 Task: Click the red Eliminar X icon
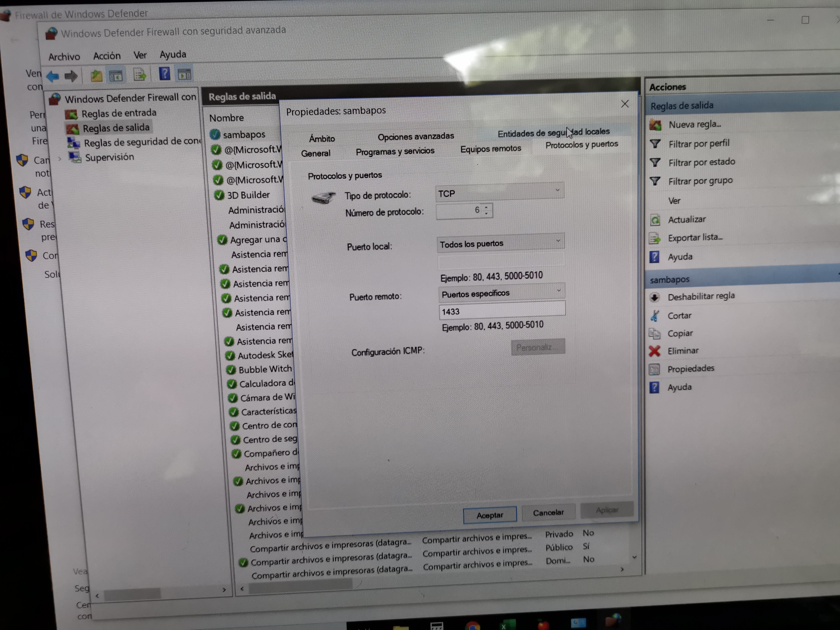point(655,351)
